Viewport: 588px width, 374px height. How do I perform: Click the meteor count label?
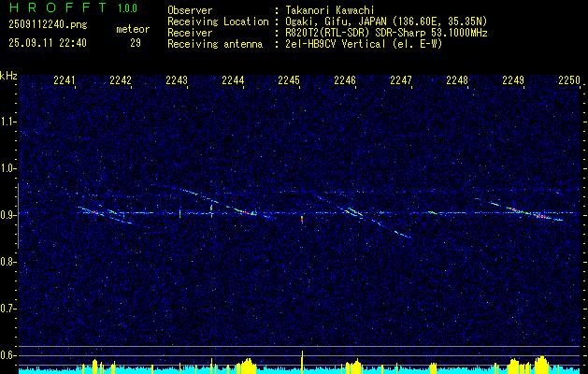click(x=133, y=29)
